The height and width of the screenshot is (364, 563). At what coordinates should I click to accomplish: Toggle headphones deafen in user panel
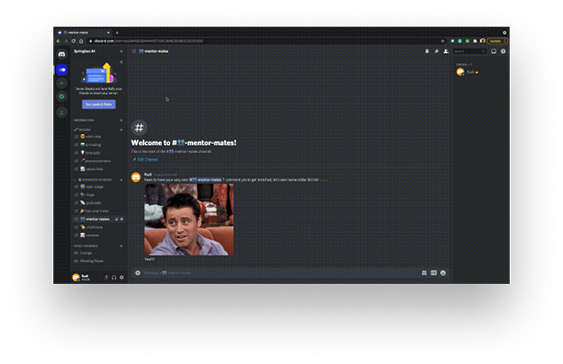coord(114,277)
